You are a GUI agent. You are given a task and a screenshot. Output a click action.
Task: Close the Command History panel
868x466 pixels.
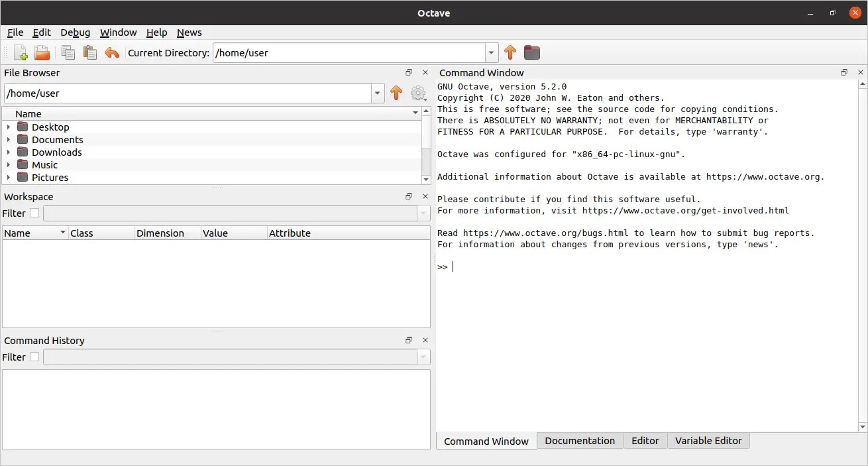click(425, 340)
